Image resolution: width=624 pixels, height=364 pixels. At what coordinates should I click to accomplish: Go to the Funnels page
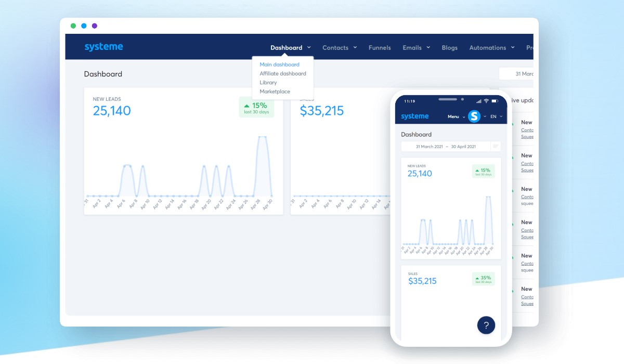[x=380, y=48]
